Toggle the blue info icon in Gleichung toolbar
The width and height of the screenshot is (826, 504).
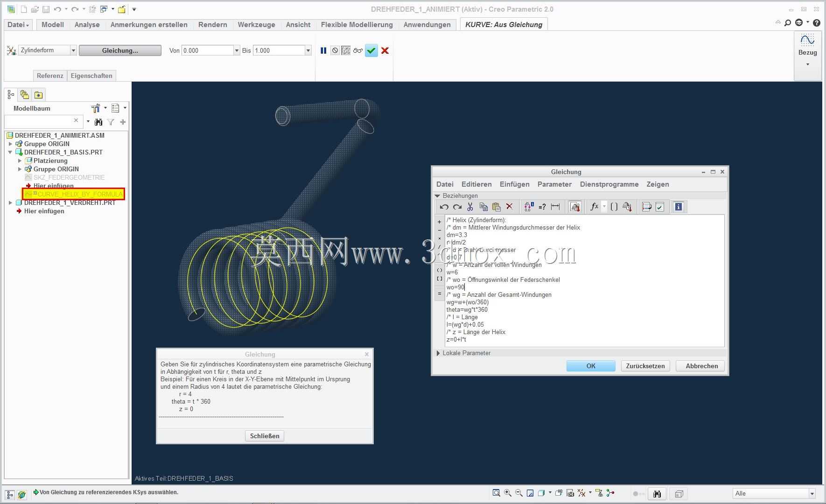tap(679, 207)
